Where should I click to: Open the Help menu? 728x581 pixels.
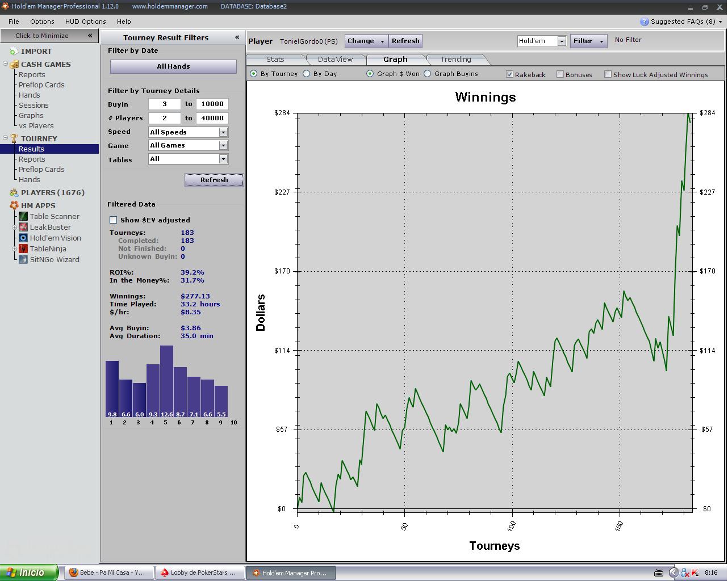point(124,22)
